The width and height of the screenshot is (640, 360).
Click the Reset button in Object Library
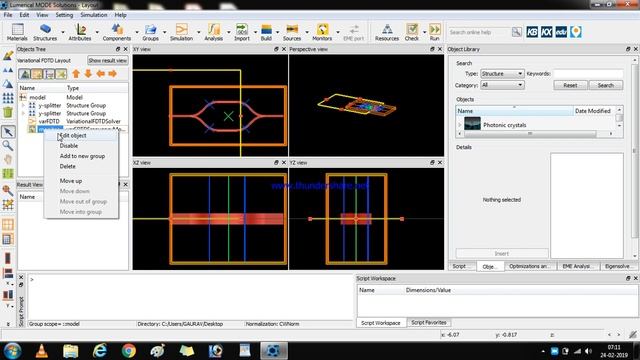(x=570, y=85)
